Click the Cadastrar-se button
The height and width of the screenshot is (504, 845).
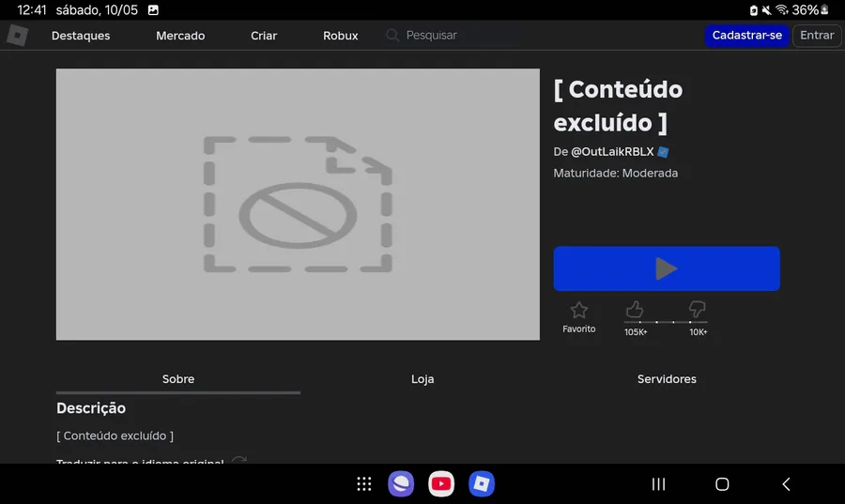(747, 35)
